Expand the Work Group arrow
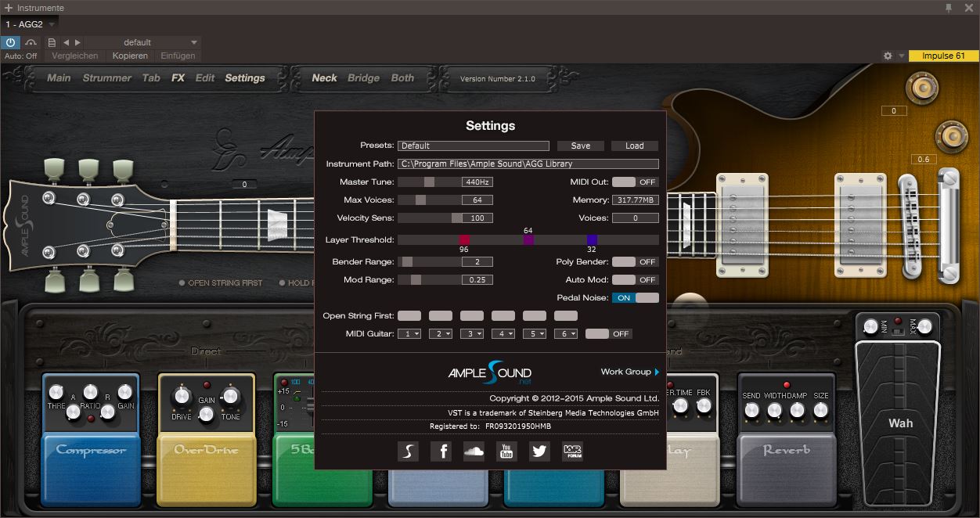980x518 pixels. [657, 372]
